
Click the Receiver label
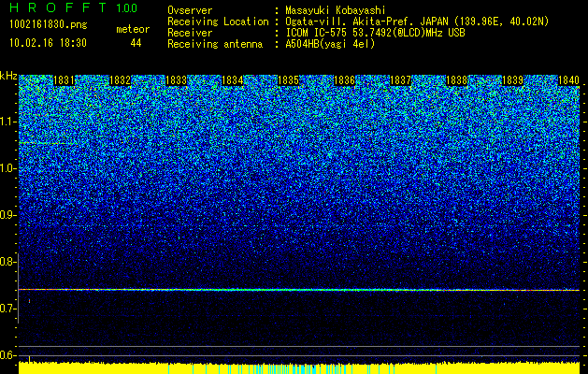(190, 33)
